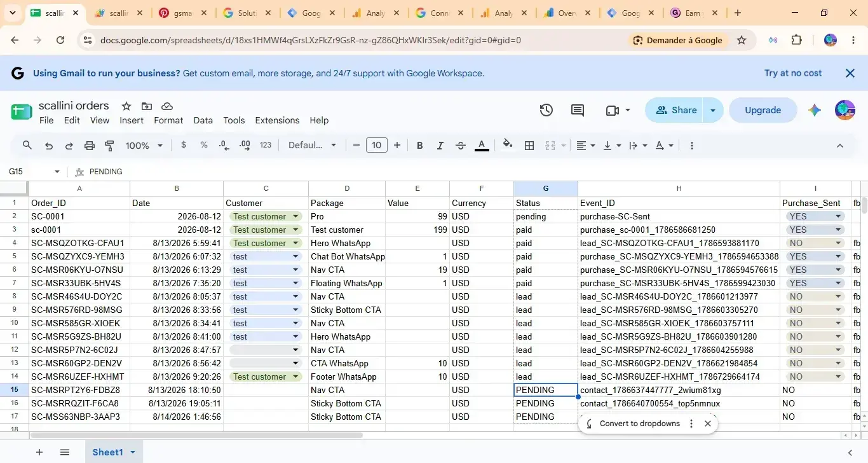
Task: Format as currency with dollar icon
Action: point(184,146)
